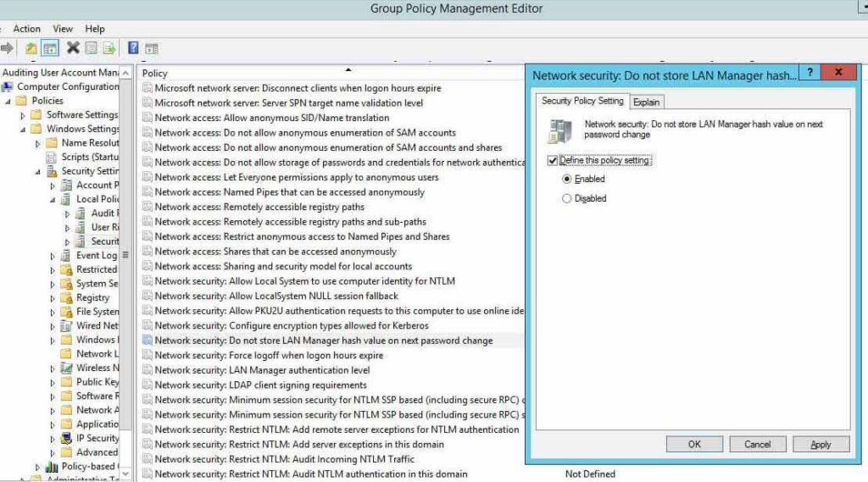This screenshot has height=482, width=868.
Task: Click the Policy column header
Action: click(155, 74)
